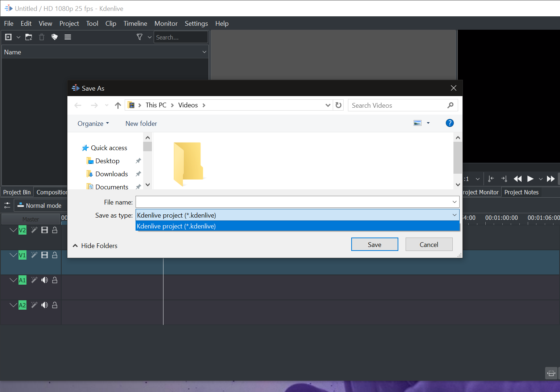Expand the Add Clip dropdown arrow

[18, 37]
